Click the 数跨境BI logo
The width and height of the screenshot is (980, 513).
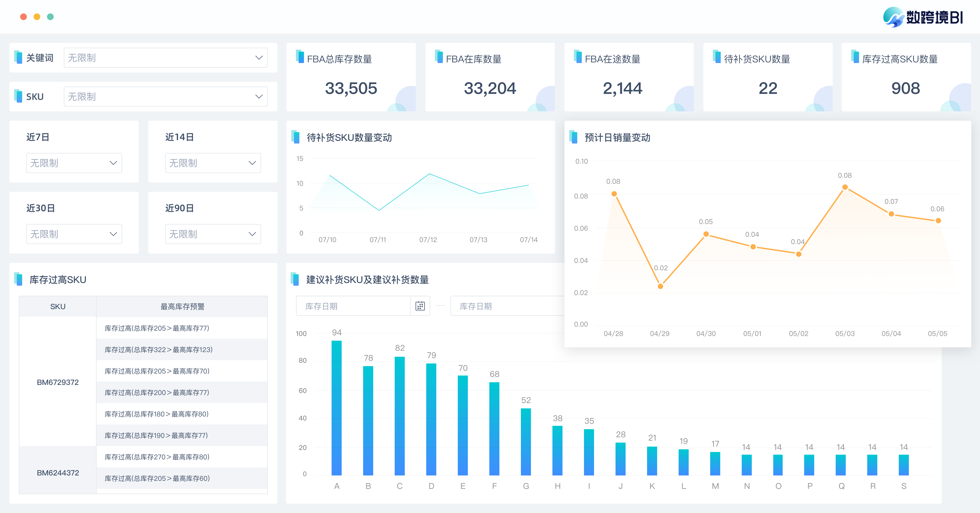pyautogui.click(x=923, y=17)
